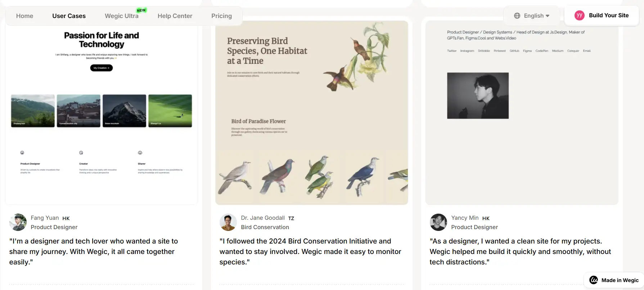Click the Twitter link in Yancy's preview
The height and width of the screenshot is (290, 644).
(x=452, y=51)
